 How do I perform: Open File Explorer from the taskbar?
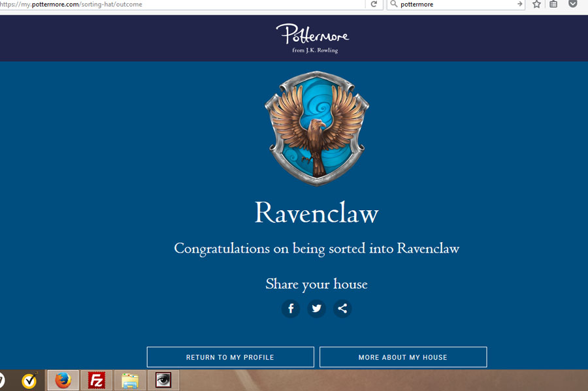pos(130,381)
